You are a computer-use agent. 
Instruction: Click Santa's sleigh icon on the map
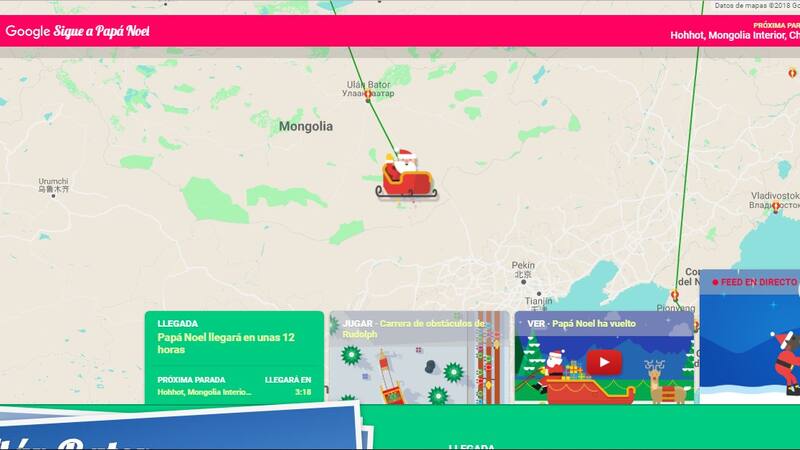tap(405, 174)
